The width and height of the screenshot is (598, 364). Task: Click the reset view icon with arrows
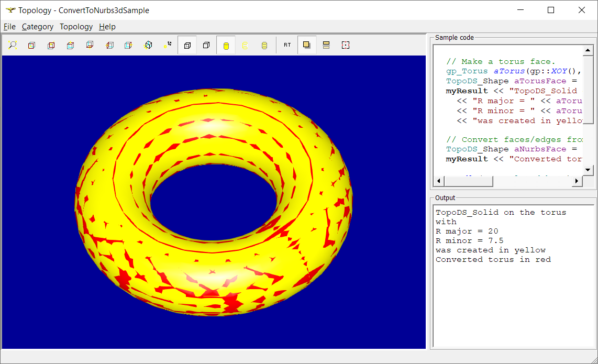click(168, 46)
